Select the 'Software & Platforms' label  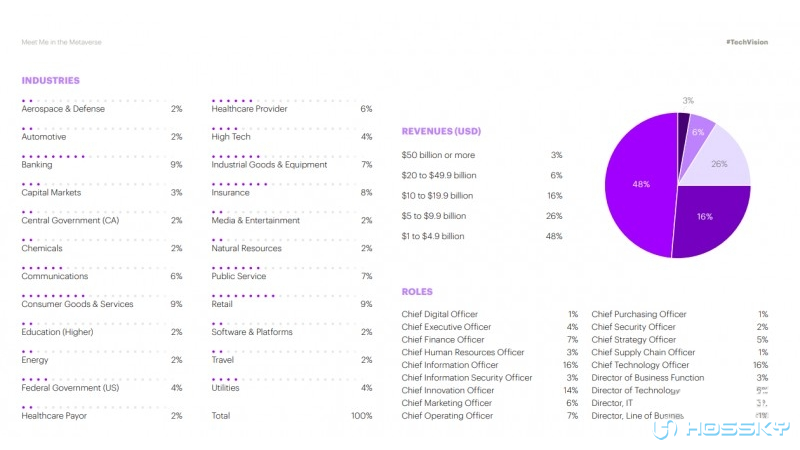[252, 332]
